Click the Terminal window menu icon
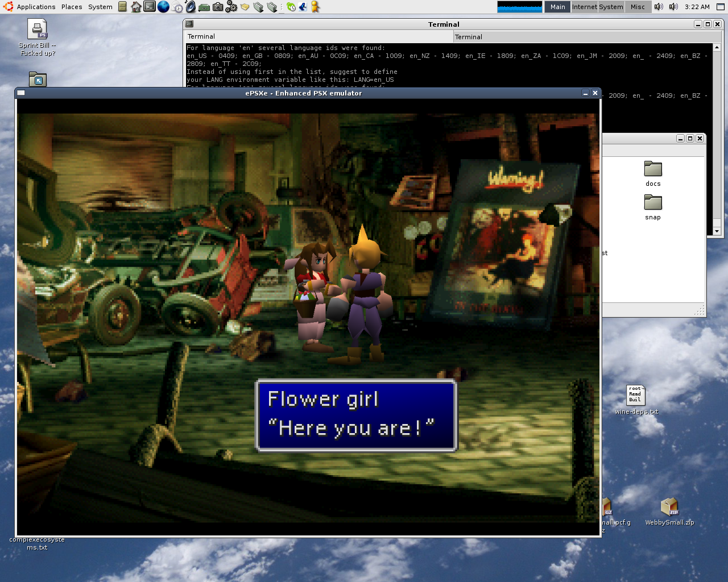728x582 pixels. pos(189,24)
